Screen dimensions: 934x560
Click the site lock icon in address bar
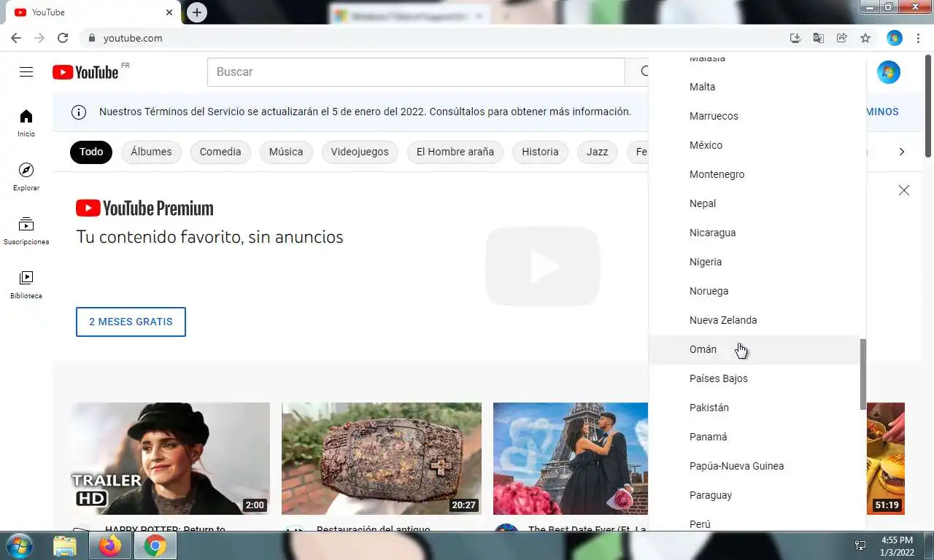click(x=92, y=38)
